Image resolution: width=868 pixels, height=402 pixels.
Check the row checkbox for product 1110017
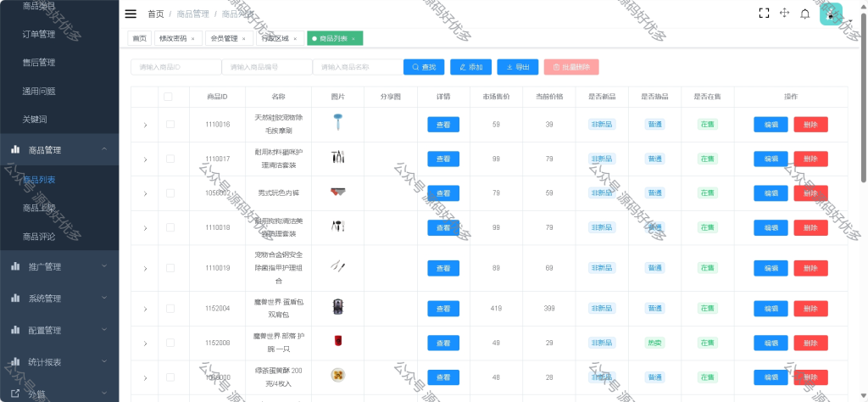(x=170, y=159)
